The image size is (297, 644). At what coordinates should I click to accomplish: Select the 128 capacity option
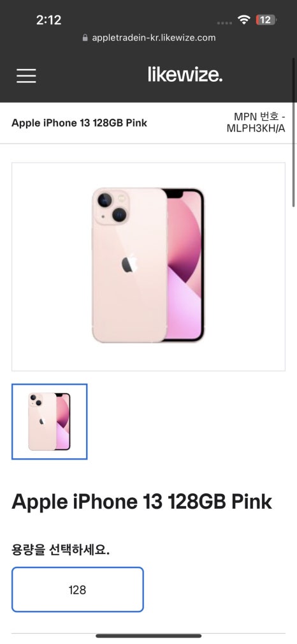[x=78, y=590]
